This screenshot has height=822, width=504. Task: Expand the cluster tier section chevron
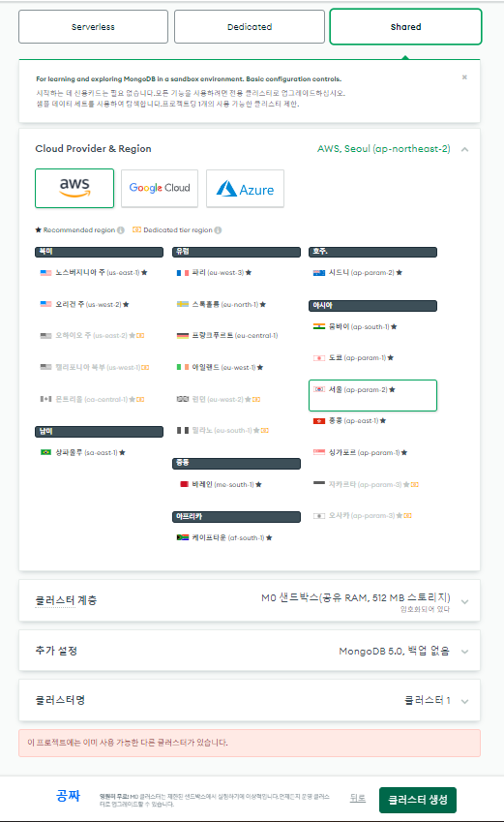[464, 602]
